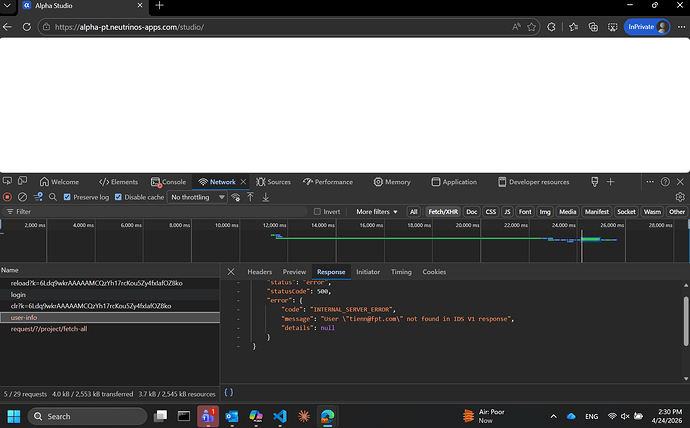Check the Invert checkbox
Image resolution: width=690 pixels, height=428 pixels.
[317, 212]
